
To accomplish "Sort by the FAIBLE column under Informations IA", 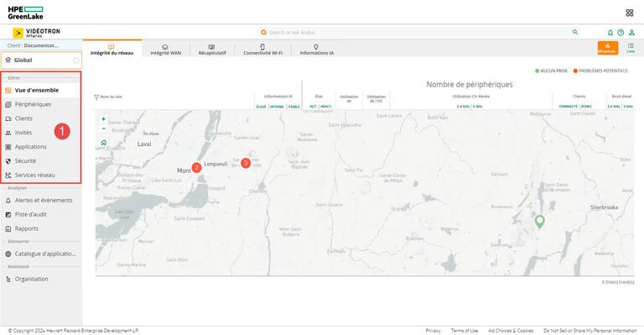I will [293, 107].
